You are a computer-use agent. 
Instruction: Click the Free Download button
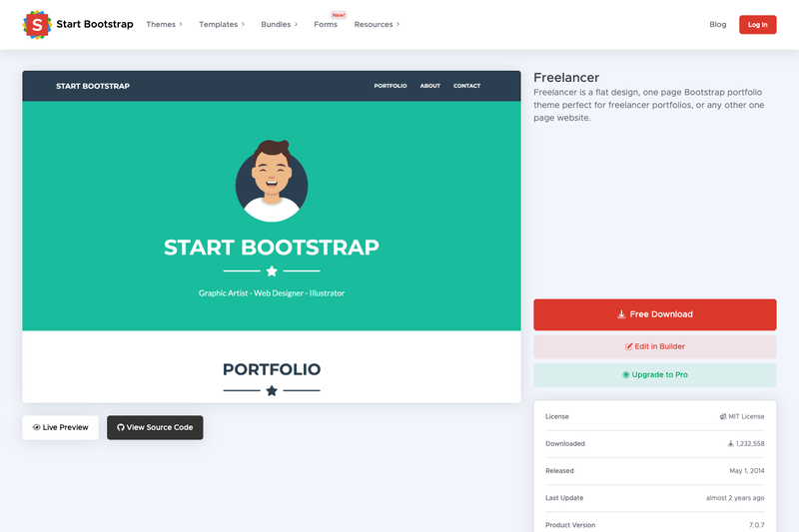tap(655, 314)
